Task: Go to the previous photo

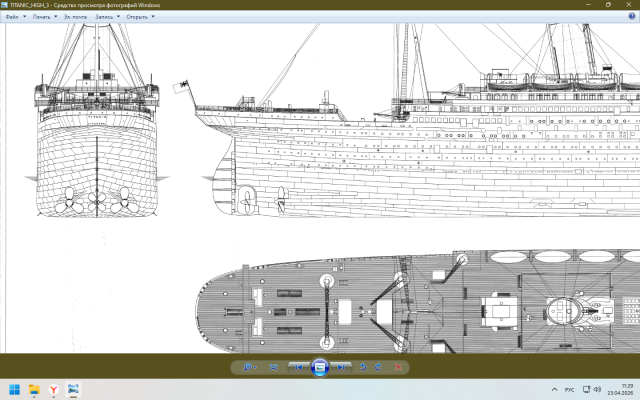Action: 299,367
